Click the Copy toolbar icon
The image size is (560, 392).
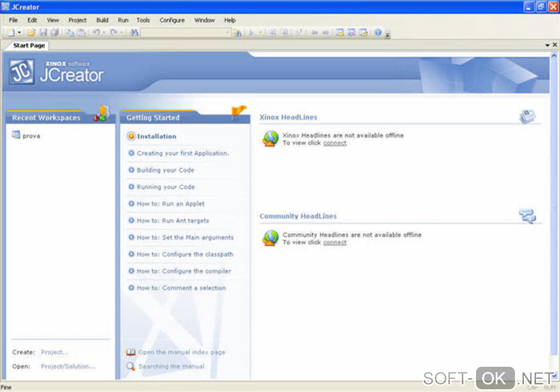70,33
